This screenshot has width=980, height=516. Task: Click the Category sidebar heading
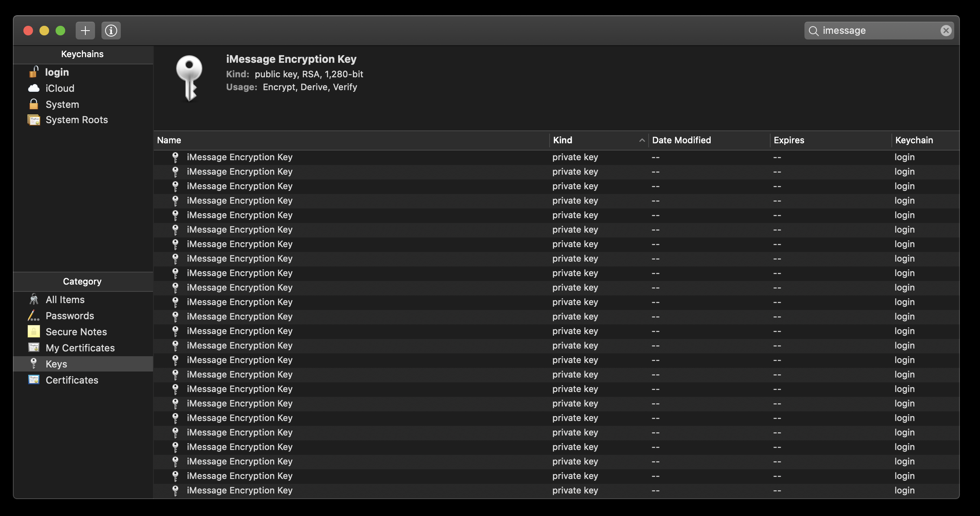82,281
